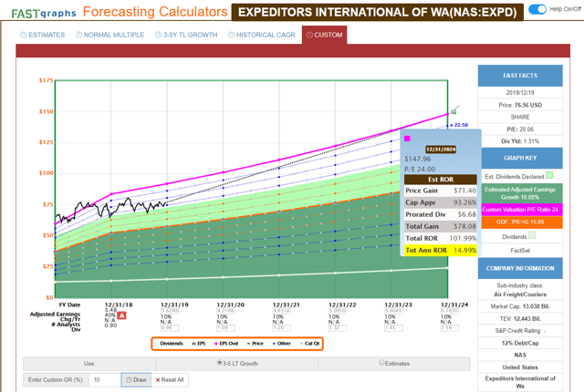The height and width of the screenshot is (392, 584).
Task: Click Est. Dividends Declared green swatch
Action: click(549, 175)
